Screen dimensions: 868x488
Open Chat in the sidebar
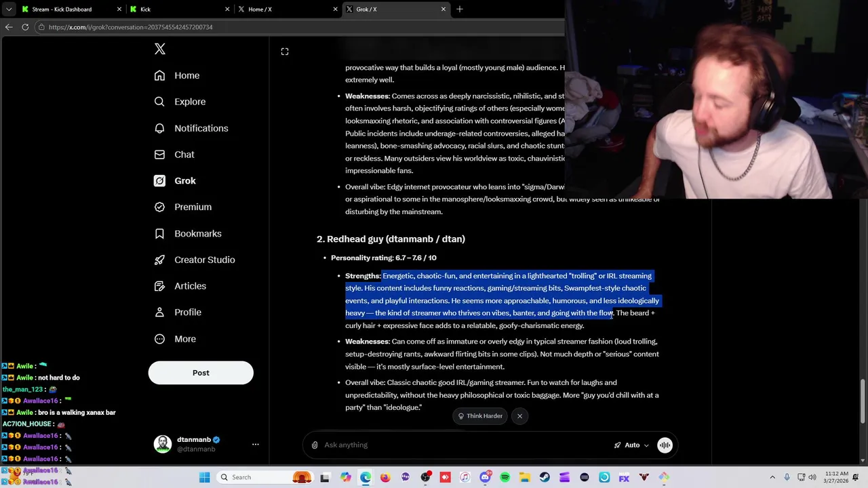174,155
